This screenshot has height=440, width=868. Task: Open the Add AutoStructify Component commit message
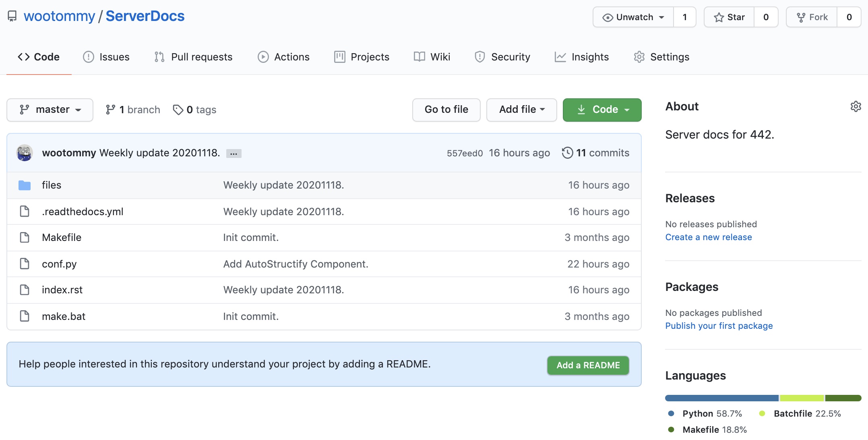coord(296,264)
